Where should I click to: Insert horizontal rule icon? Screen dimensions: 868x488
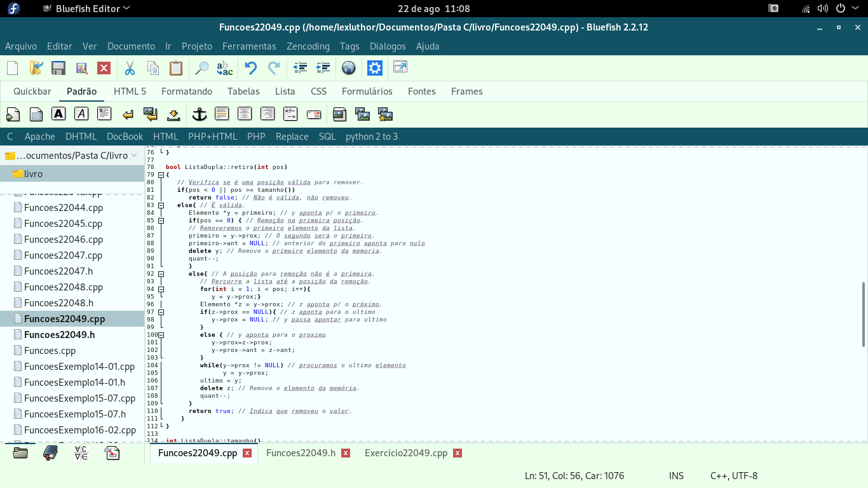tap(222, 114)
